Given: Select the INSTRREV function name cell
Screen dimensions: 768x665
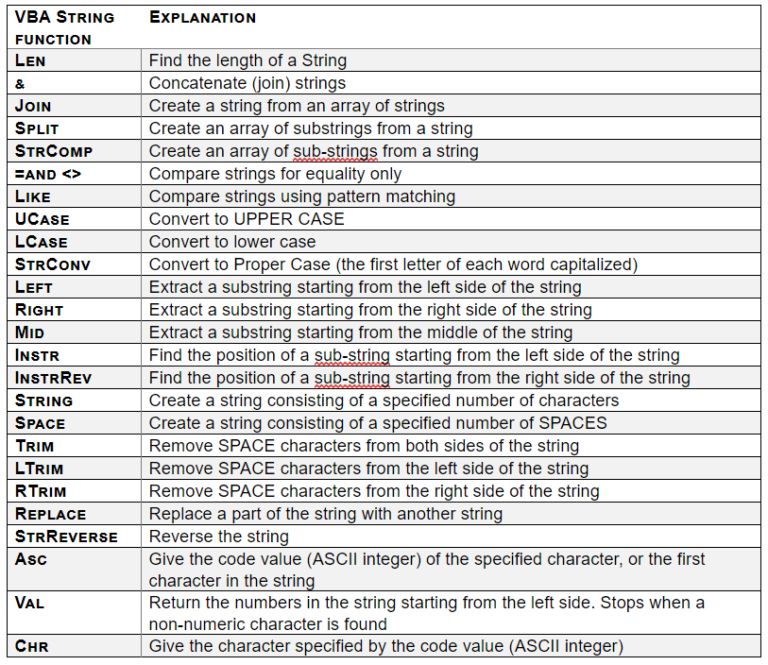Looking at the screenshot, I should pos(58,378).
